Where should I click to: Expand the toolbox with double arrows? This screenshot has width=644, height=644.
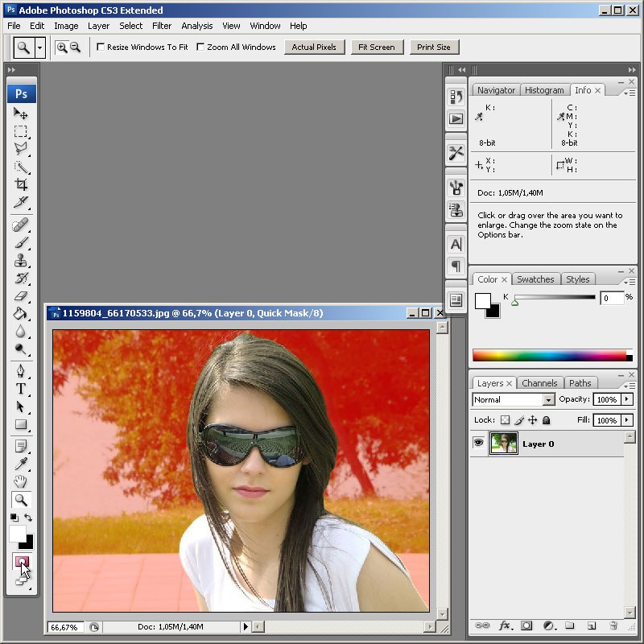click(11, 70)
